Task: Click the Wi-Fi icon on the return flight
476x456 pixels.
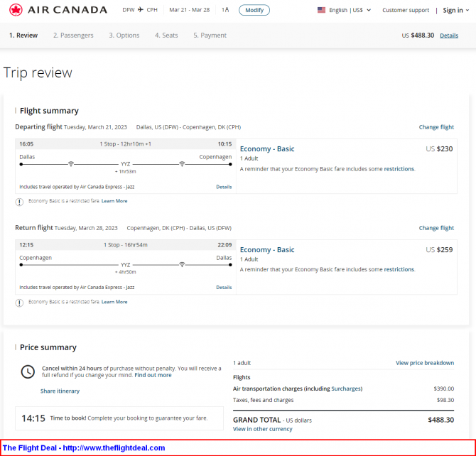Action: point(182,265)
